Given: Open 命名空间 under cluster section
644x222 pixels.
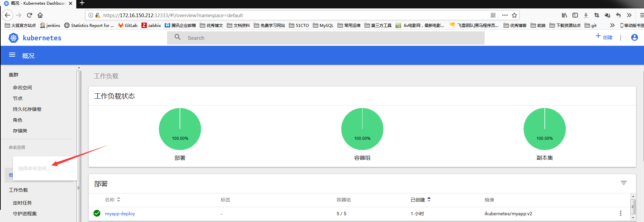Looking at the screenshot, I should 22,88.
